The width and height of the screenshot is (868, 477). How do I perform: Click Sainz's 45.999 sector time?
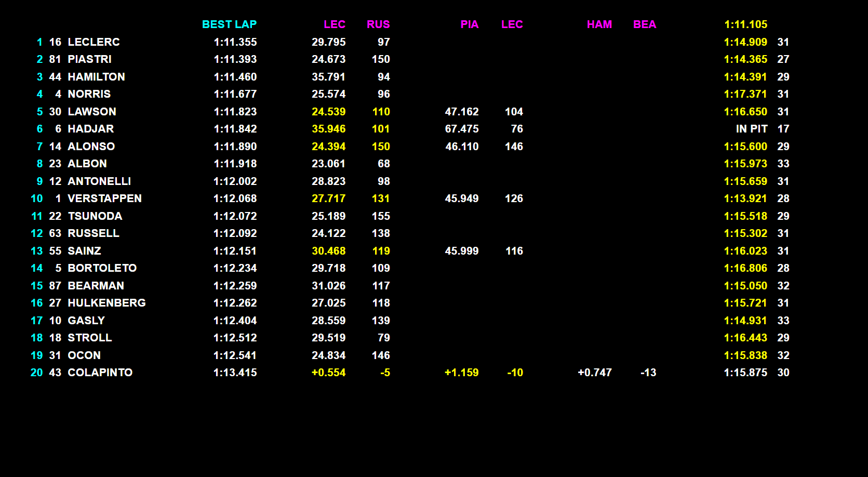click(x=461, y=251)
